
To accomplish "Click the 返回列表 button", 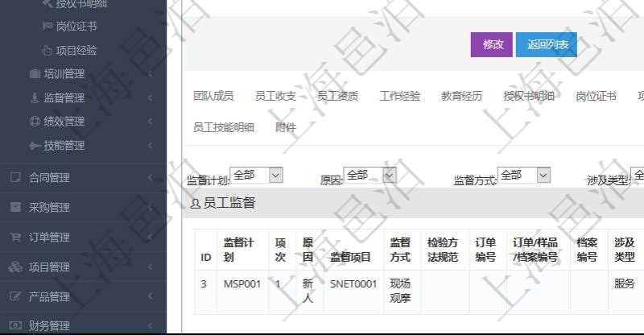I will 547,44.
